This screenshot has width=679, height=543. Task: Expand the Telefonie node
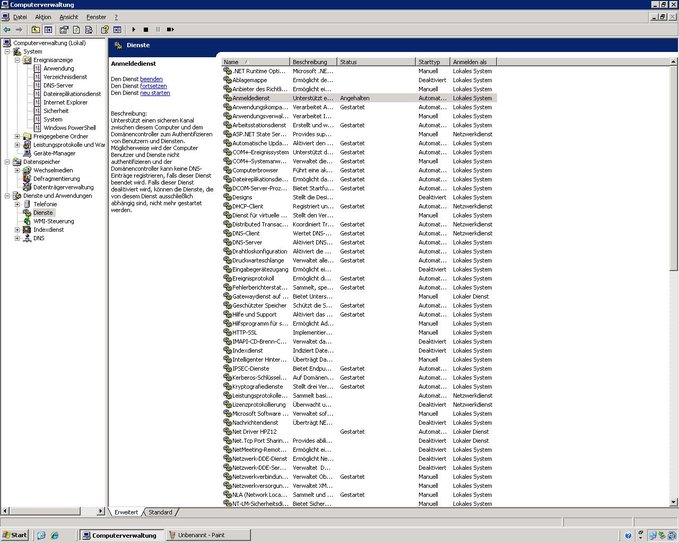(17, 204)
